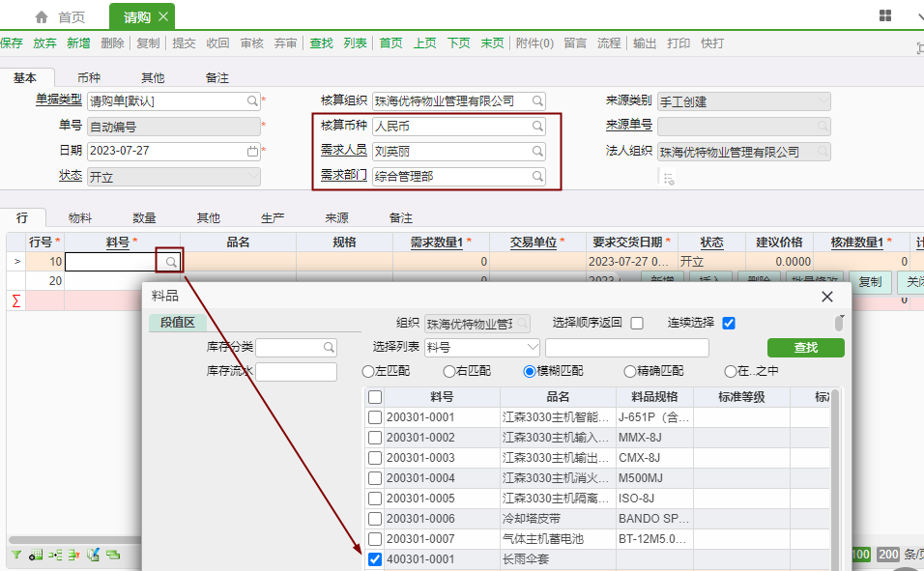Click 保存 in the toolbar
This screenshot has height=571, width=924.
(12, 43)
